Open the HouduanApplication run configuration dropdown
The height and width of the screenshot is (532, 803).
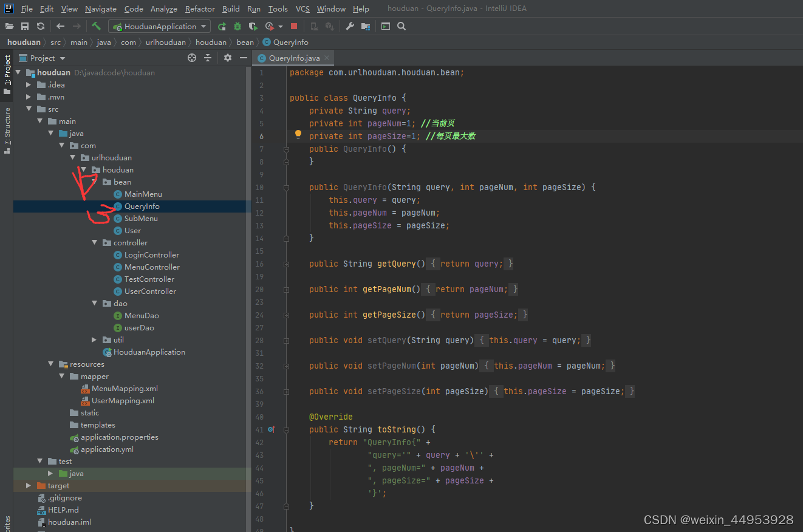pyautogui.click(x=159, y=26)
